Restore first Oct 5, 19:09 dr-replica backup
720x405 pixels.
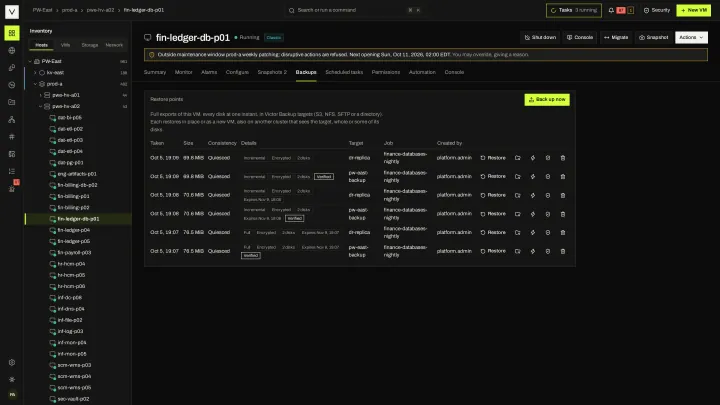[493, 158]
